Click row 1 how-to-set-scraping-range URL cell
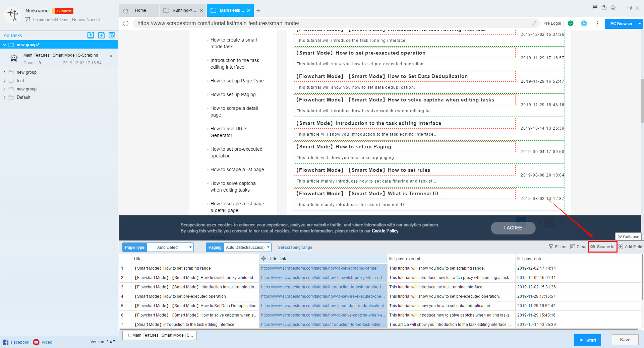This screenshot has height=348, width=644. pyautogui.click(x=323, y=268)
